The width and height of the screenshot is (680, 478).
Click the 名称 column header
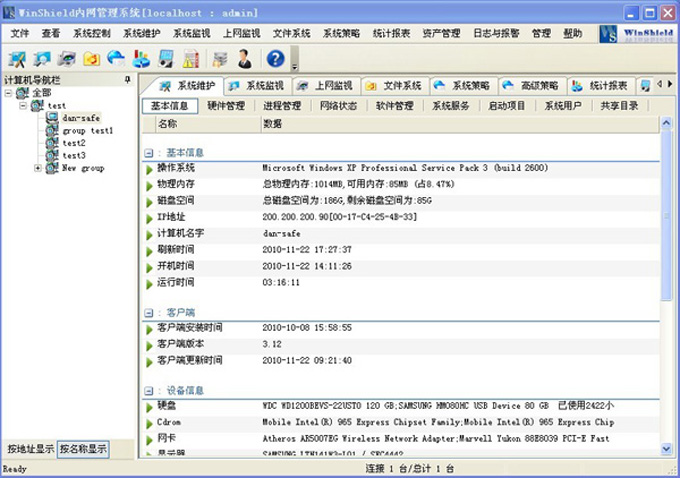[208, 124]
